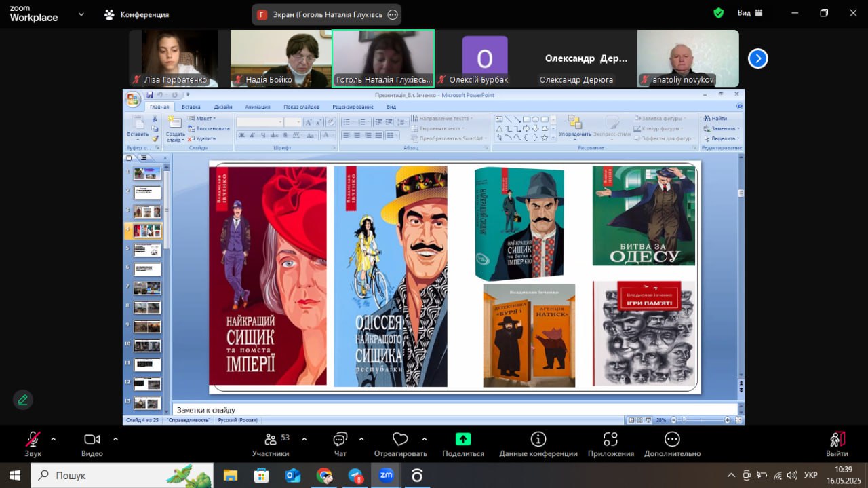Select Надія Бойко video tile
This screenshot has height=488, width=868.
pos(281,58)
